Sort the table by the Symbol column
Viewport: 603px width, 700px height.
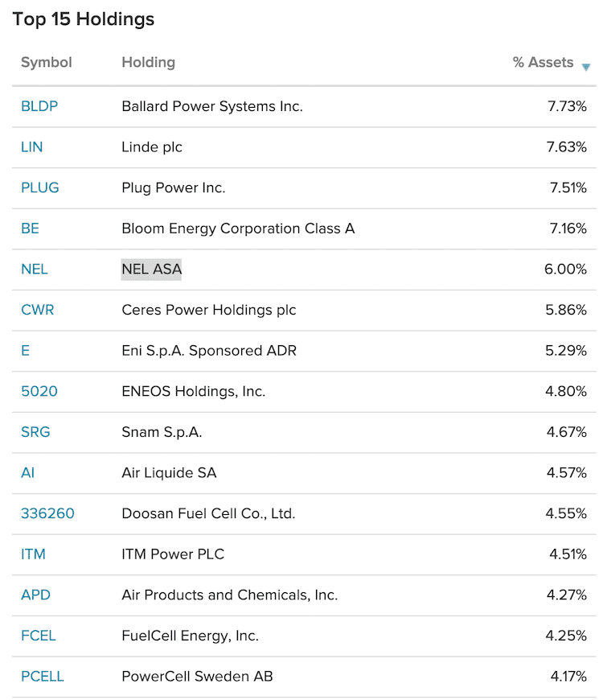[46, 62]
